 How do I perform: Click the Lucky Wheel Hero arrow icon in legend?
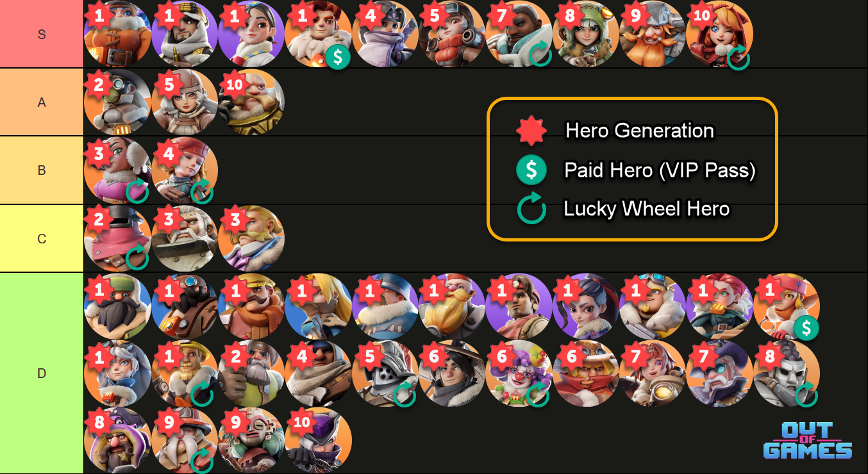click(531, 208)
